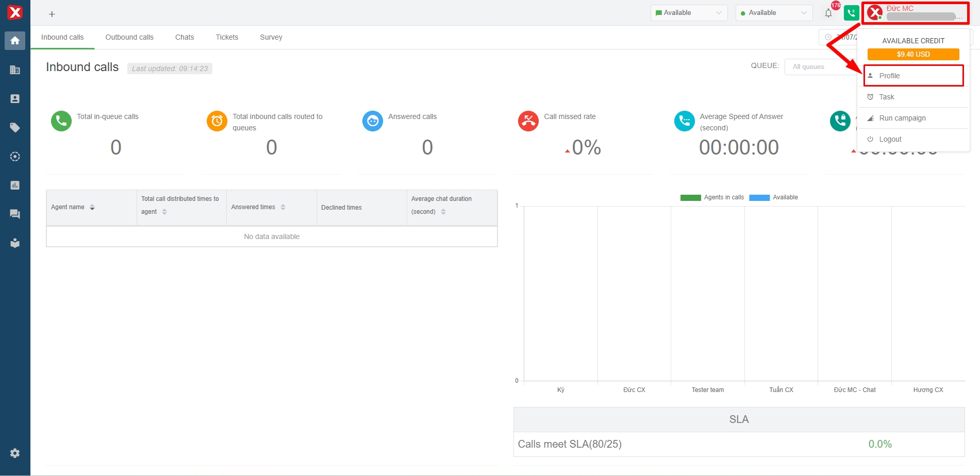Screen dimensions: 980x476
Task: Select Profile from user menu
Action: (889, 76)
